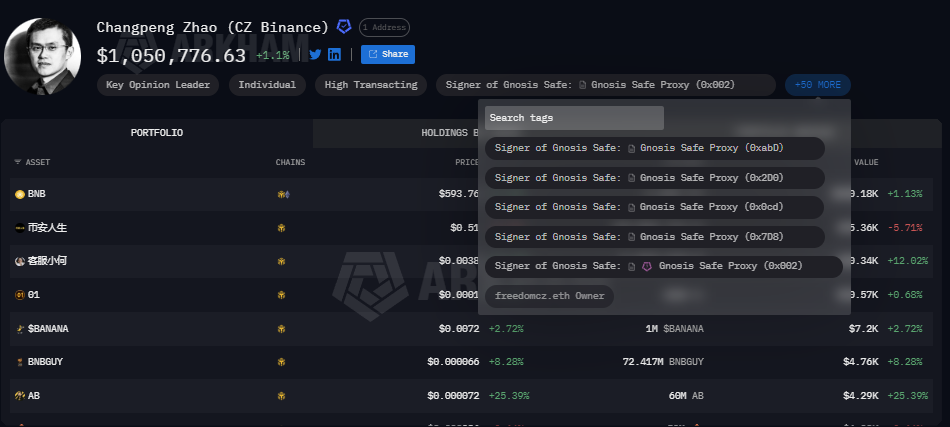
Task: Open Changpeng Zhao profile picture
Action: (x=42, y=56)
